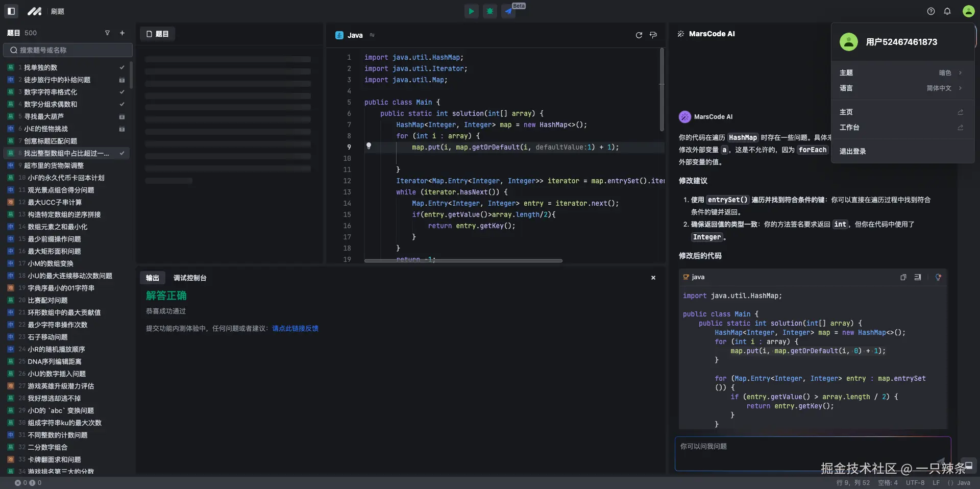This screenshot has width=980, height=489.
Task: Run the code with the green play button
Action: pyautogui.click(x=471, y=11)
